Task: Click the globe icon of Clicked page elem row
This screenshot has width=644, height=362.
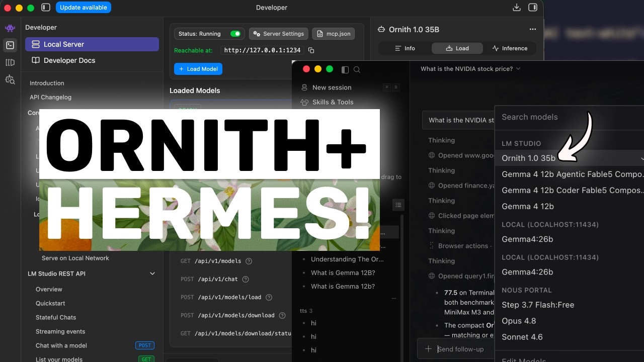Action: (432, 216)
